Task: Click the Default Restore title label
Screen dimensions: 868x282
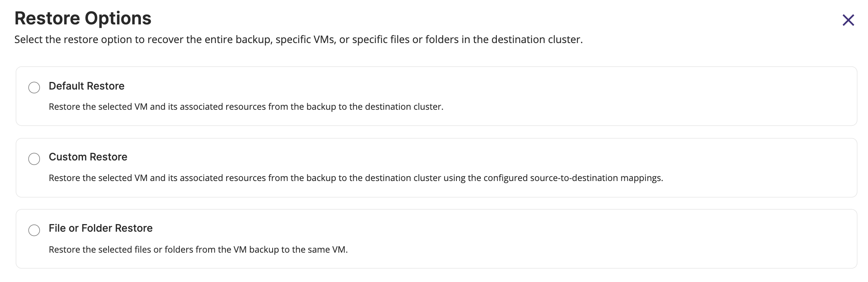Action: click(x=86, y=86)
